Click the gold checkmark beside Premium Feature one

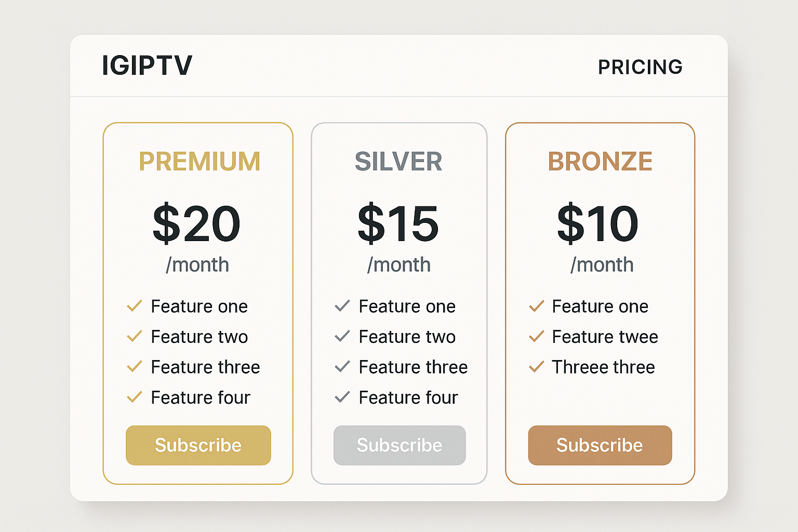coord(135,306)
